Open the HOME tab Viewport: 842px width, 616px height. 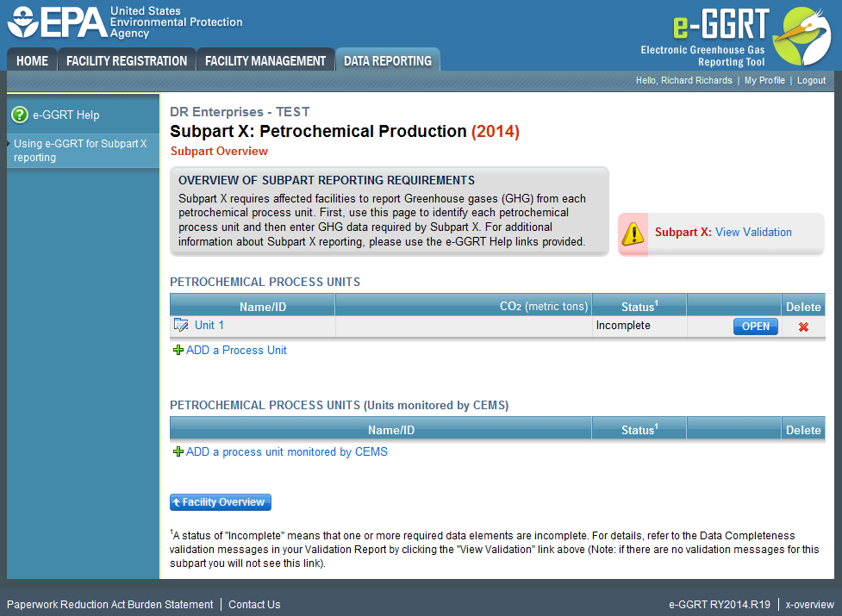(x=32, y=60)
